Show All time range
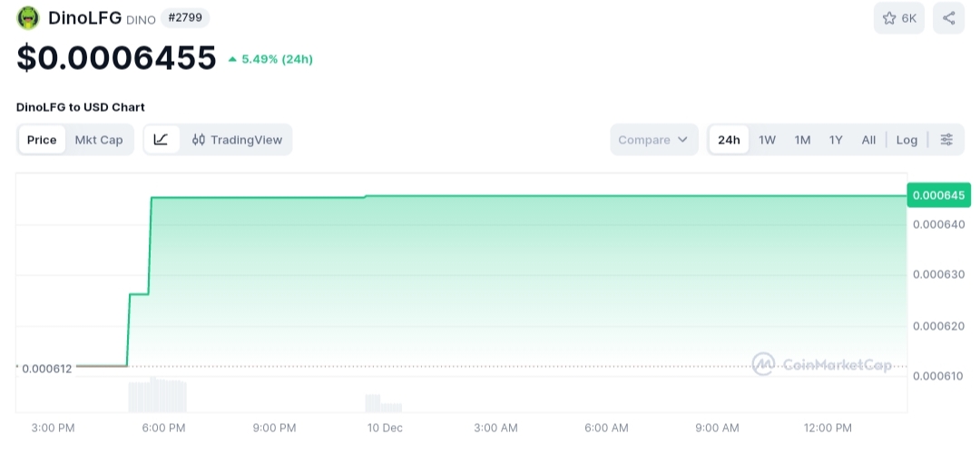980x454 pixels. 868,140
